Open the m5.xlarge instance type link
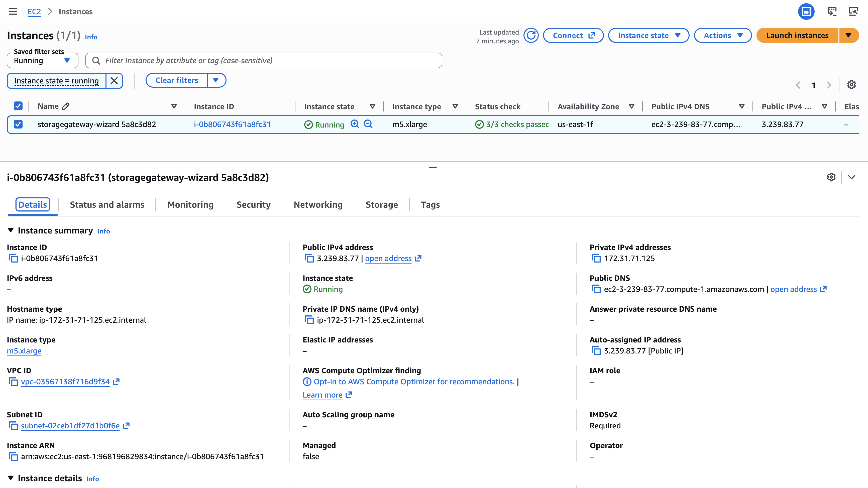868x488 pixels. [24, 351]
